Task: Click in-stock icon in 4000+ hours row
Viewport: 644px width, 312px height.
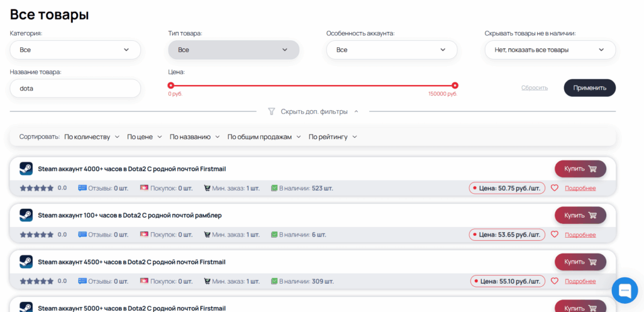Action: coord(274,188)
